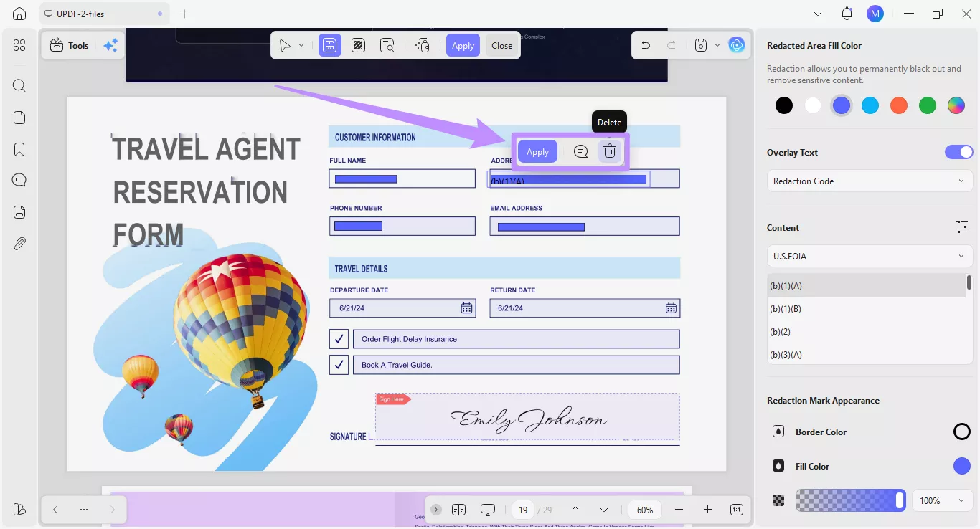980x529 pixels.
Task: Click the opacity slider for redaction marks
Action: coord(850,500)
